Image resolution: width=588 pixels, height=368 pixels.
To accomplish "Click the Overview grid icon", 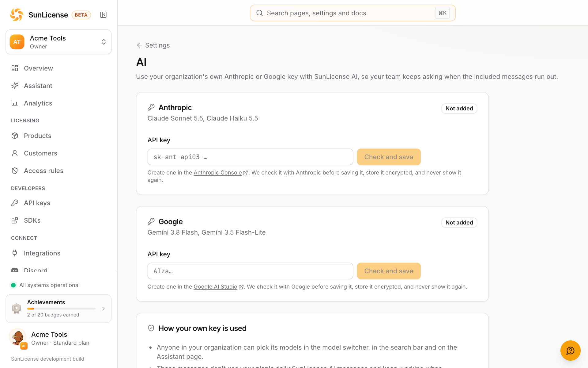I will [x=15, y=68].
